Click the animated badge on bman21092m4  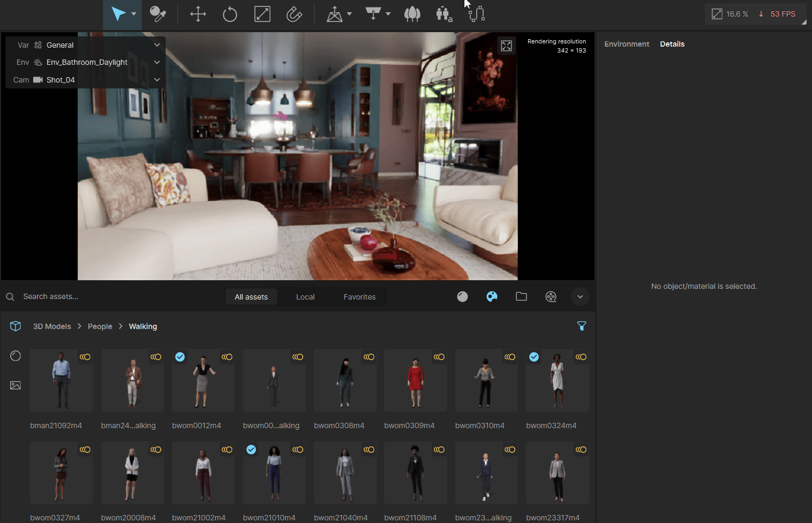(85, 357)
